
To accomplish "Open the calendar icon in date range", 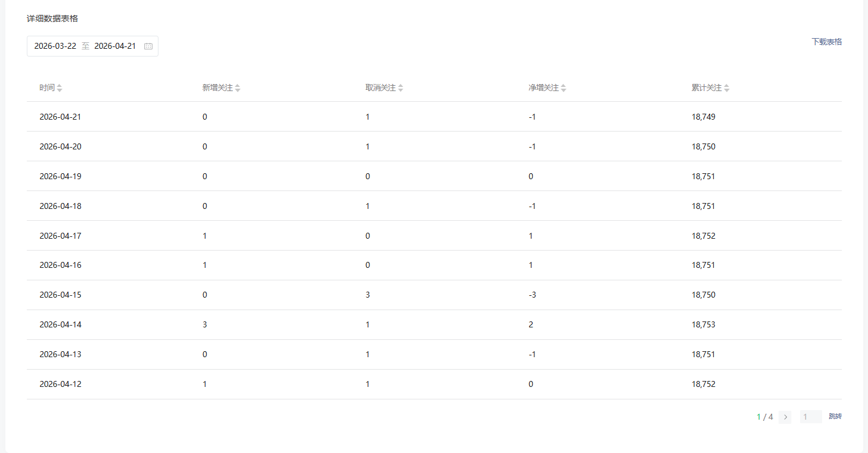I will [148, 46].
